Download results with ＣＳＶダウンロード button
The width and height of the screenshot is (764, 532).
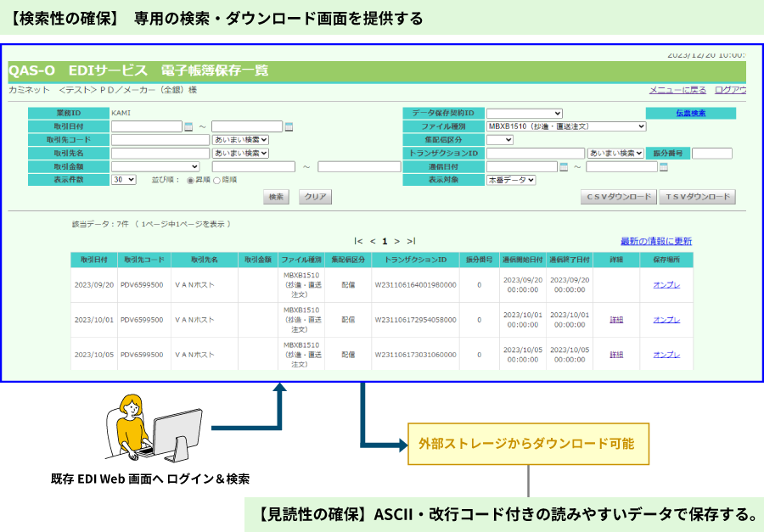point(618,196)
